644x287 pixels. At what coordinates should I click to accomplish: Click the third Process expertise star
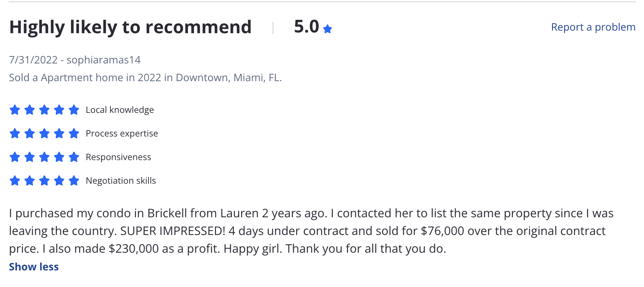pos(44,134)
